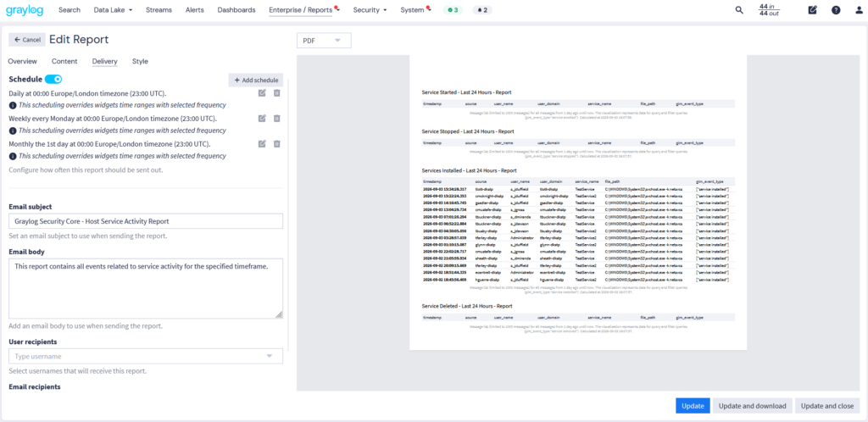Click the 44 in / 44 out throughput indicator
Viewport: 868px width, 422px height.
769,10
